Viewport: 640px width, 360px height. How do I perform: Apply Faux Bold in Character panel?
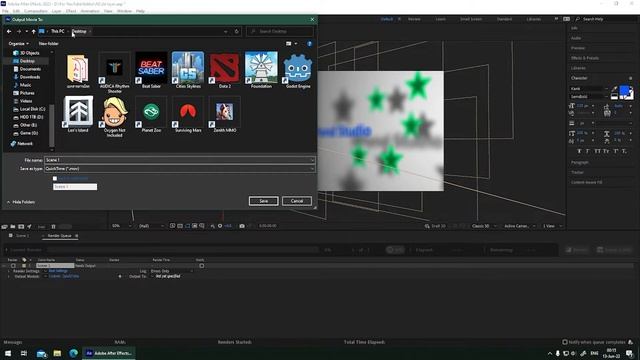click(579, 151)
